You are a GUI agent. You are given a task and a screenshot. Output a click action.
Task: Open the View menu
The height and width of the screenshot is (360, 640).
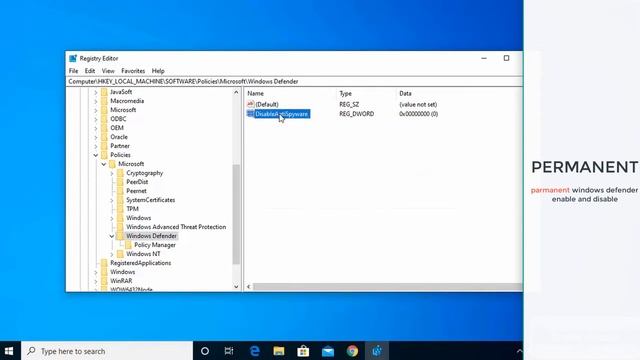[x=108, y=71]
